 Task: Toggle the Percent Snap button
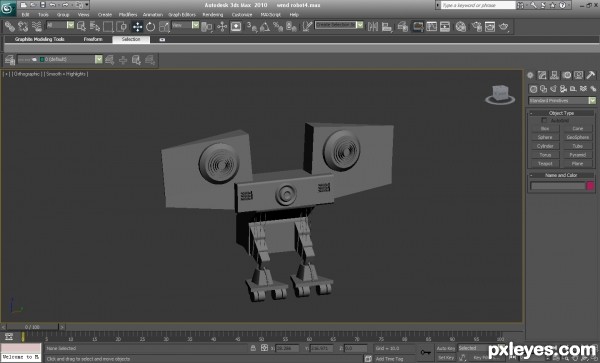point(278,26)
